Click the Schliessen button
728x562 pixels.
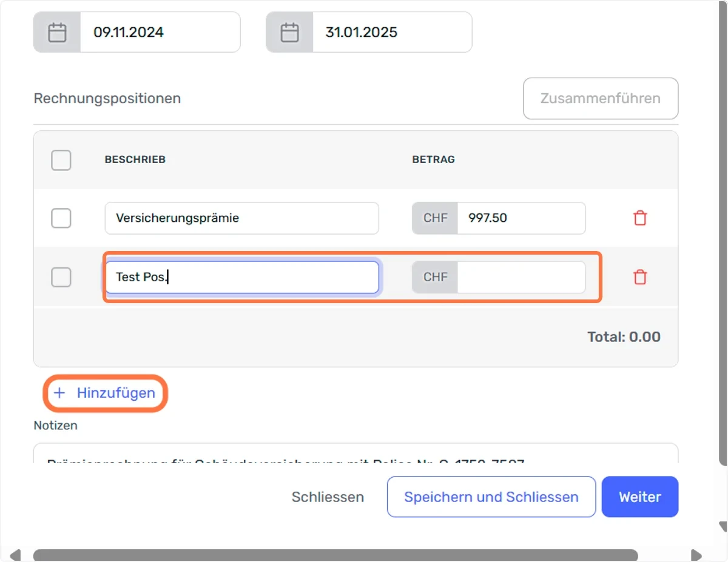point(328,497)
